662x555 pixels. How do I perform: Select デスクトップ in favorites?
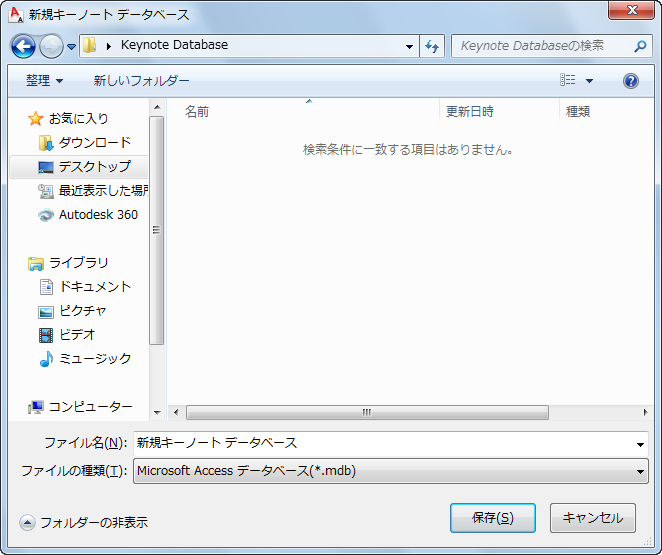tap(79, 167)
